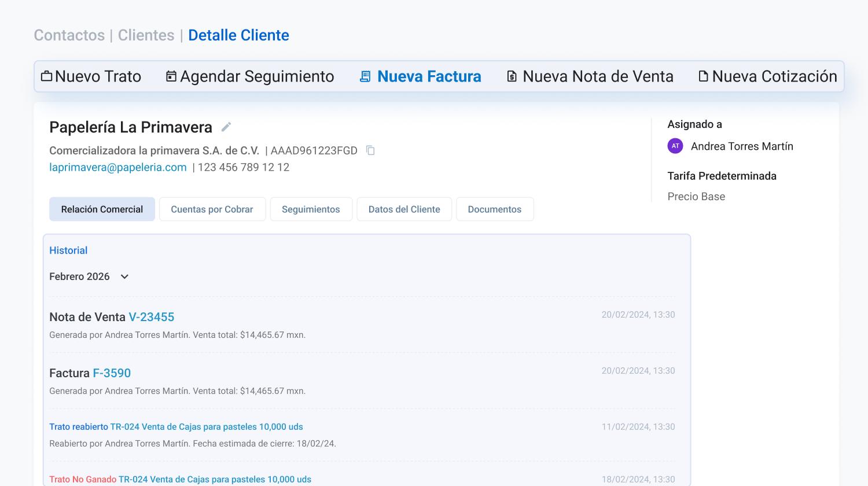Click the Tarifa Predeterminada label

click(722, 176)
